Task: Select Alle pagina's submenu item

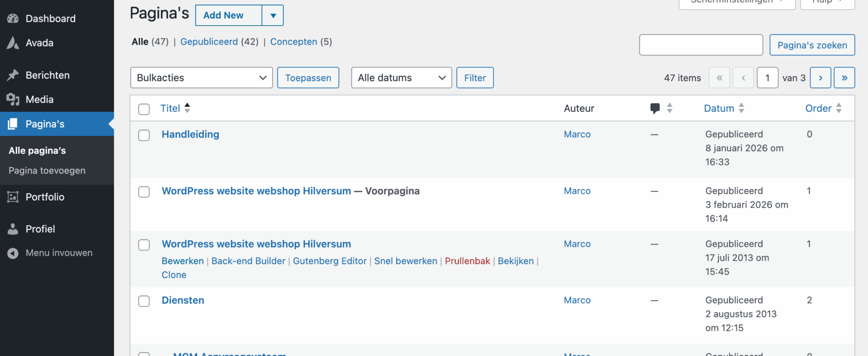Action: (x=37, y=150)
